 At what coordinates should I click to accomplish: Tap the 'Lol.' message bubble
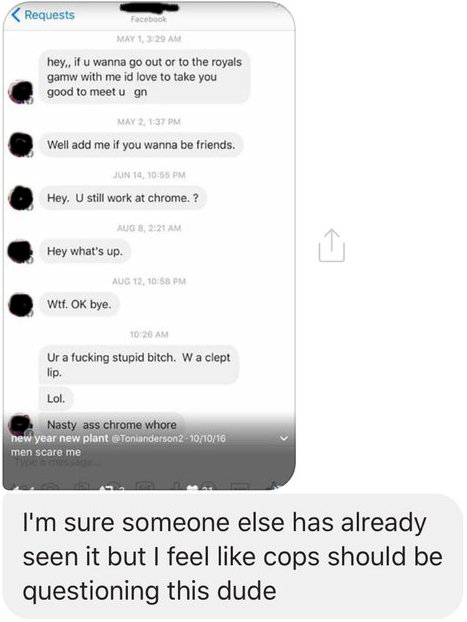[x=56, y=398]
